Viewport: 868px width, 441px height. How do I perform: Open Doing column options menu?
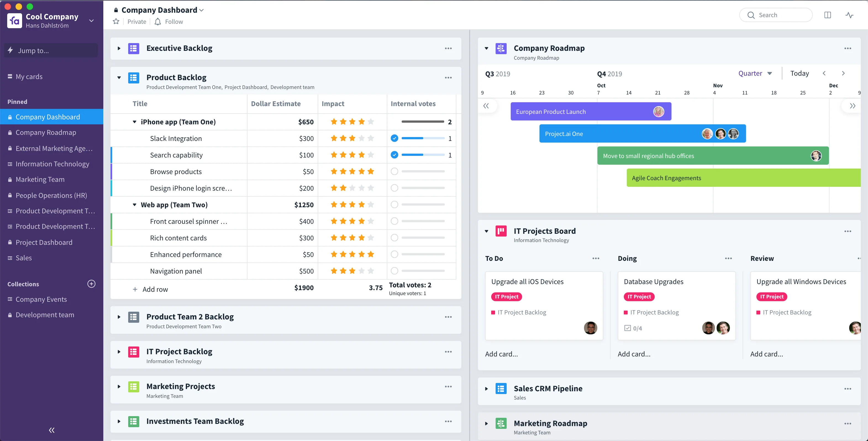coord(728,258)
